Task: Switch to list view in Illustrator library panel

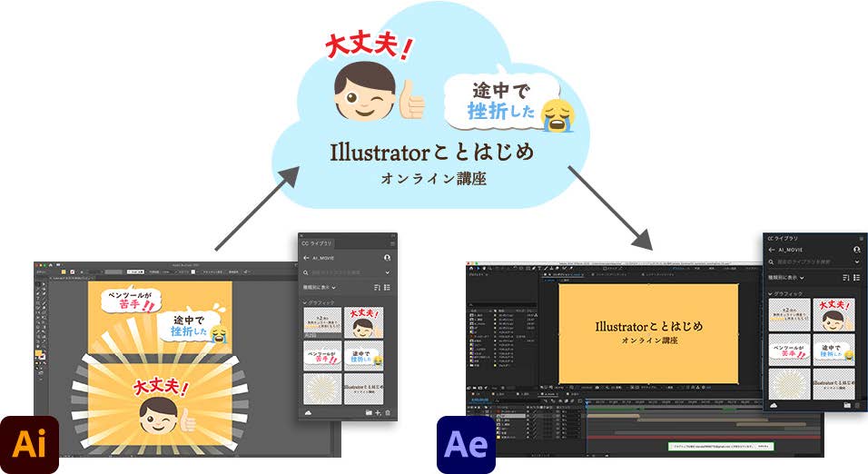Action: click(x=387, y=287)
